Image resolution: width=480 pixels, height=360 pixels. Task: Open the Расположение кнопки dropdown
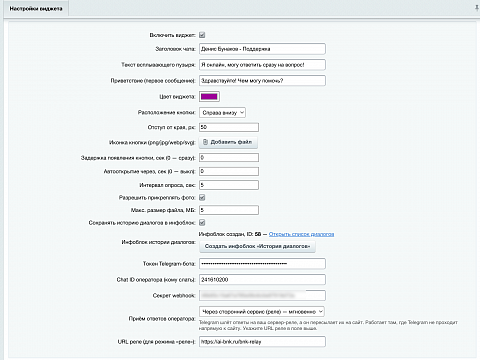[222, 113]
